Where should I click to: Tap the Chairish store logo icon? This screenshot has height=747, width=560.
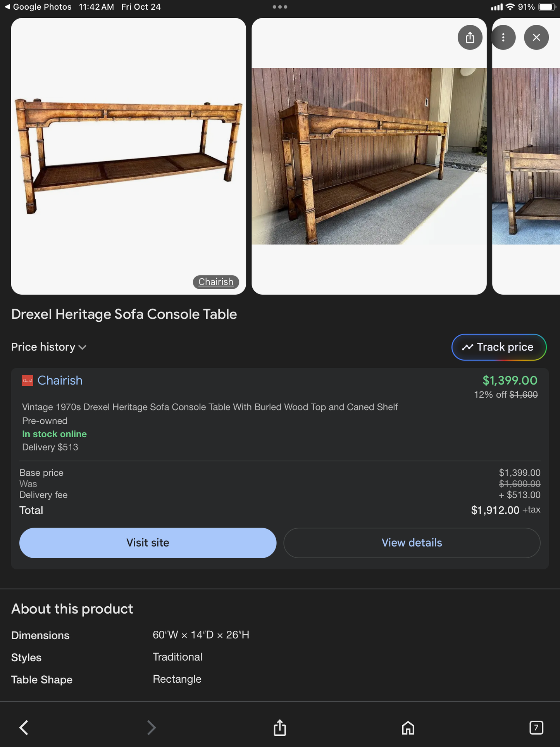coord(28,381)
